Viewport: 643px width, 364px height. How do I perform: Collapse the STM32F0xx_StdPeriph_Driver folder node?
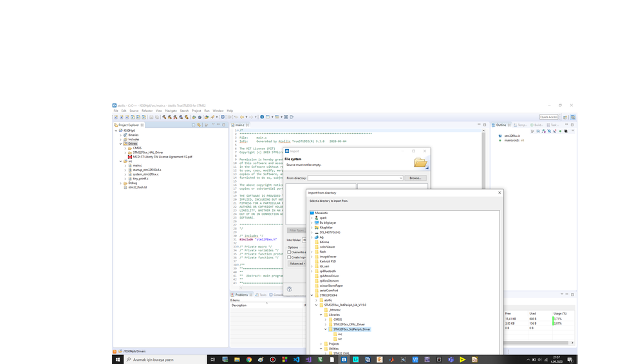tap(326, 329)
